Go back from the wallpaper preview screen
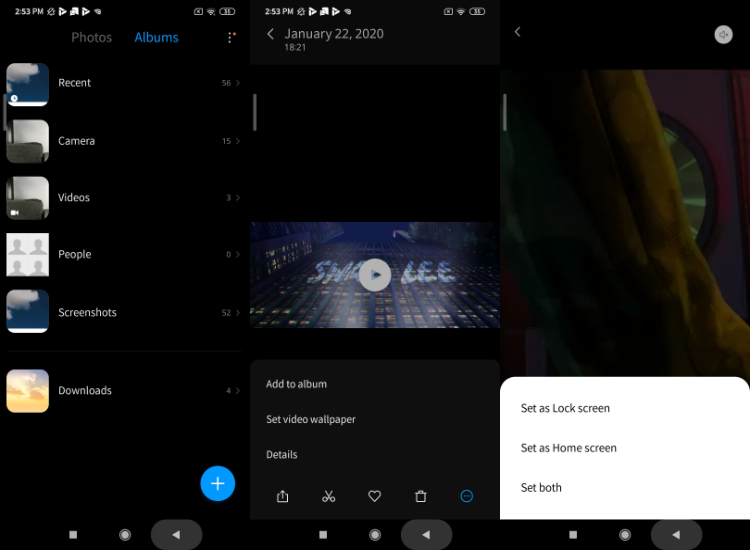750x550 pixels. [518, 32]
